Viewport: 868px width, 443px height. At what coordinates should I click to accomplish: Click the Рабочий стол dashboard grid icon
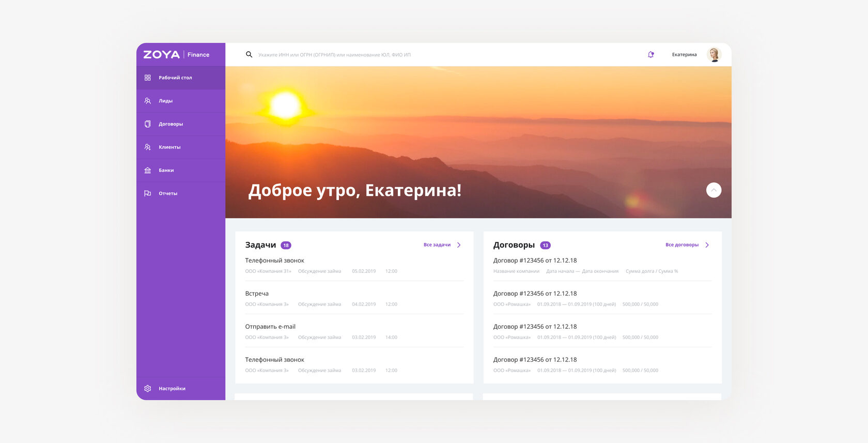coord(148,78)
